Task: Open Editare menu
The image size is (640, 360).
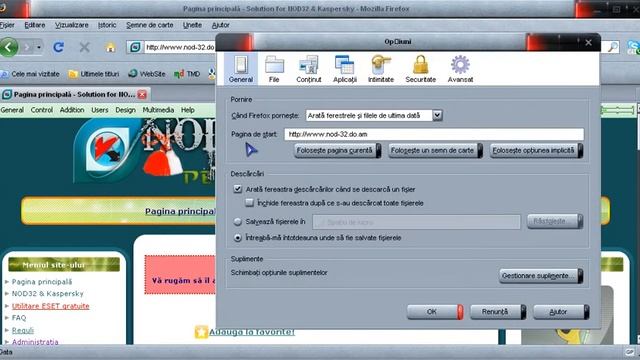Action: [35, 25]
